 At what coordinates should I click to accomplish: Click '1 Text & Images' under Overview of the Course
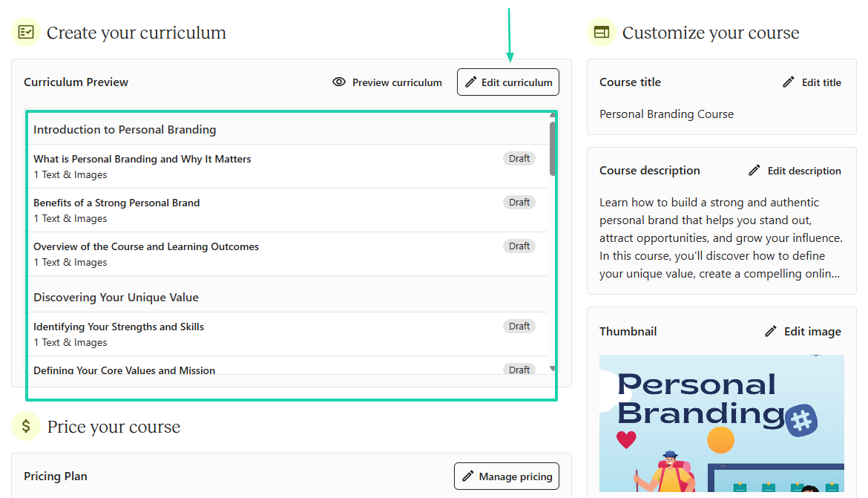point(70,262)
